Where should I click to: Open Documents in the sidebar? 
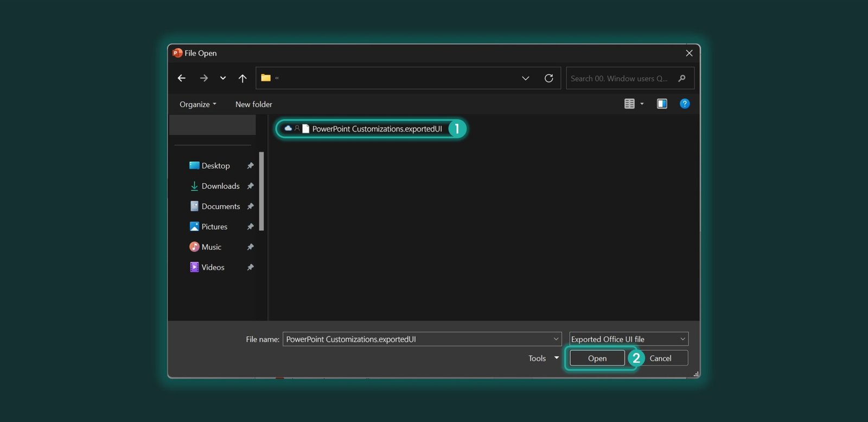click(220, 206)
